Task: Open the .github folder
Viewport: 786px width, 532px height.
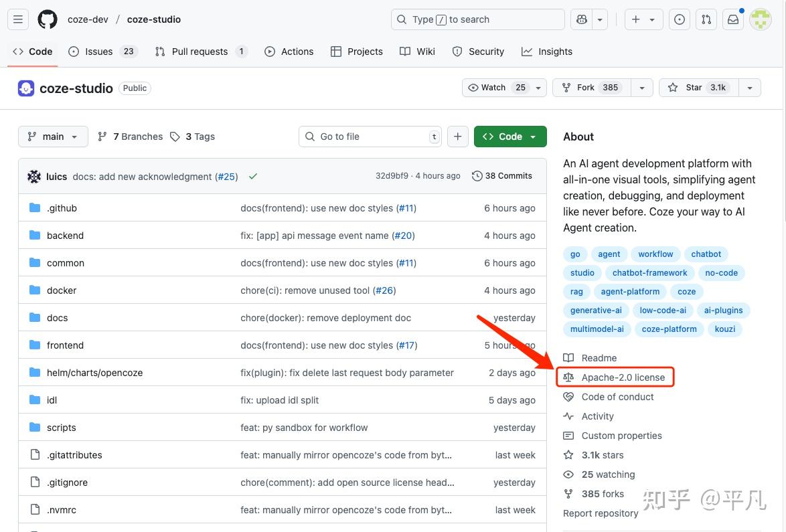Action: [x=62, y=208]
